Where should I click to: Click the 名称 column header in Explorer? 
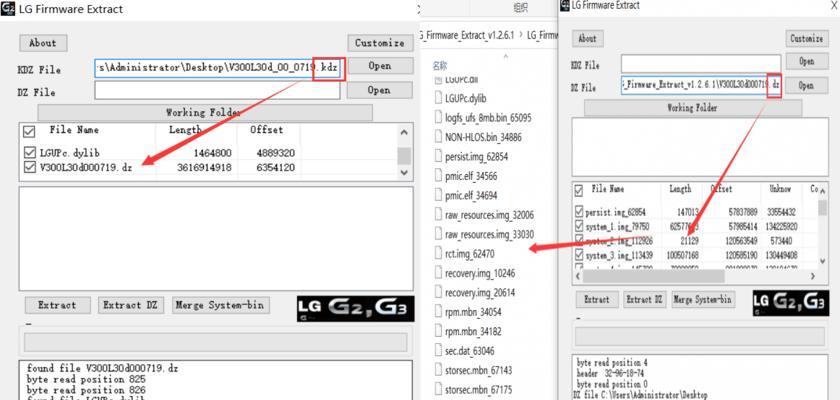click(x=440, y=66)
